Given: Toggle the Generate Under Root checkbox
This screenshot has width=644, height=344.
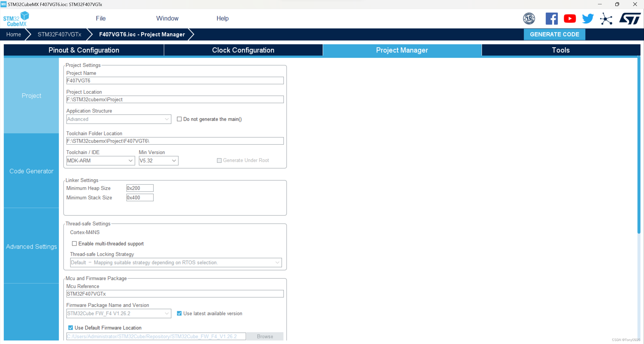Looking at the screenshot, I should (219, 160).
